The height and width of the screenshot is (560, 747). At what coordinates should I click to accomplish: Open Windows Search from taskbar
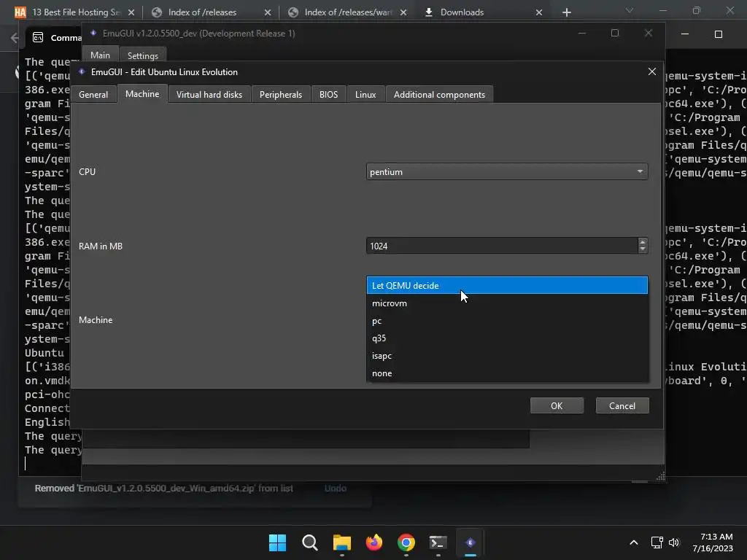309,542
